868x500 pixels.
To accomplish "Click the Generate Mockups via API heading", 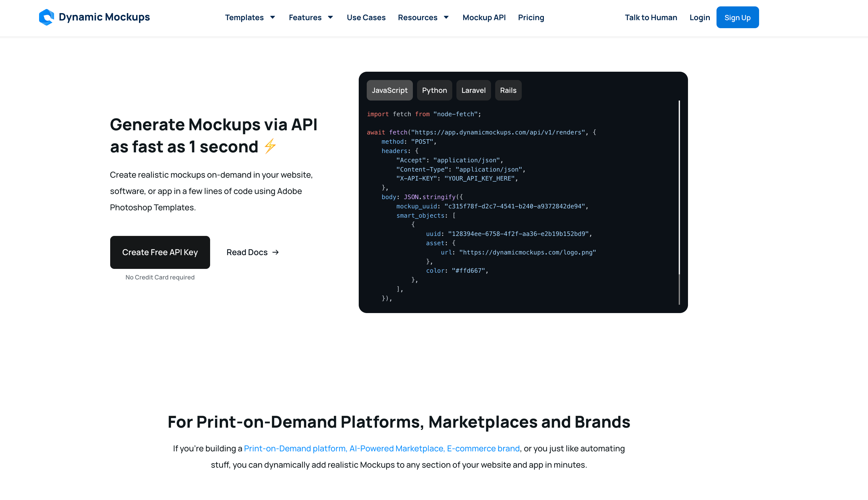I will [213, 135].
